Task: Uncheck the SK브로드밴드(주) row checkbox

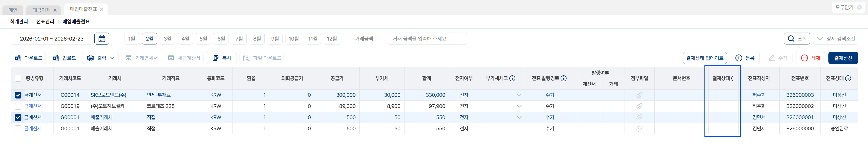Action: (x=18, y=95)
